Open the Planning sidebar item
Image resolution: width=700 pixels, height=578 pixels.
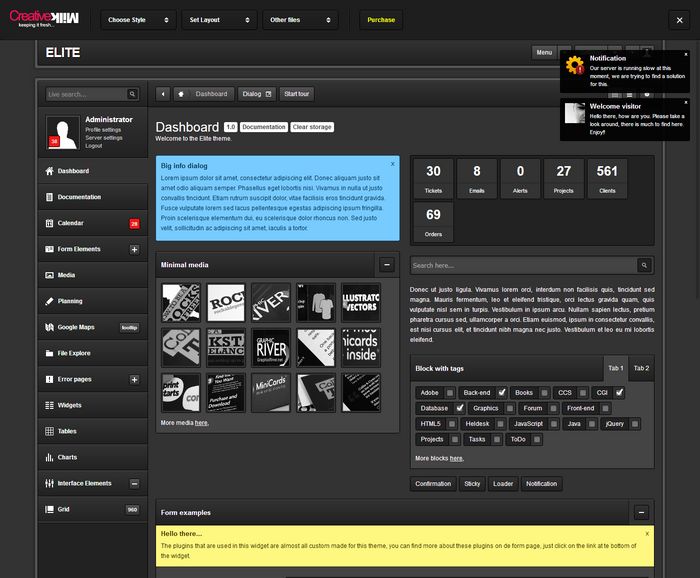coord(93,301)
